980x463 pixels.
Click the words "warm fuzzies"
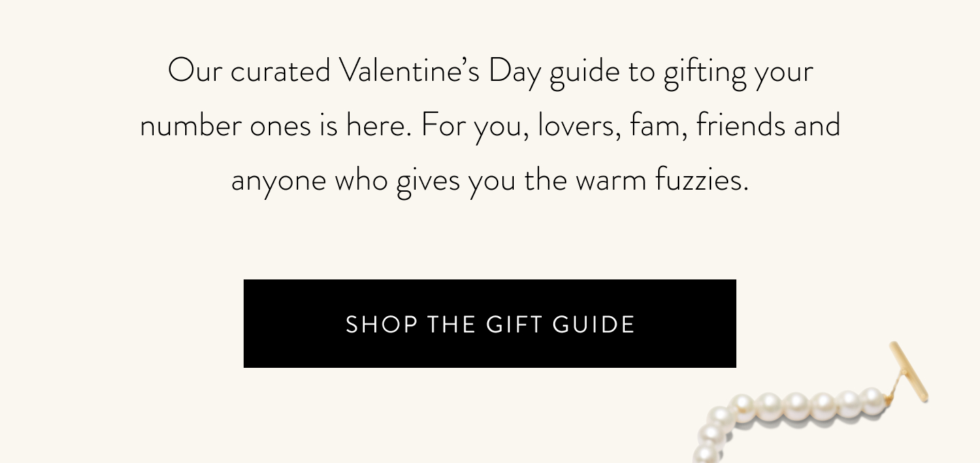pos(661,179)
